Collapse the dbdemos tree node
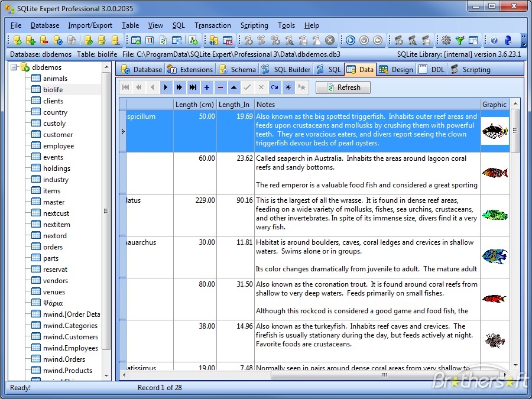The image size is (532, 399). [14, 67]
